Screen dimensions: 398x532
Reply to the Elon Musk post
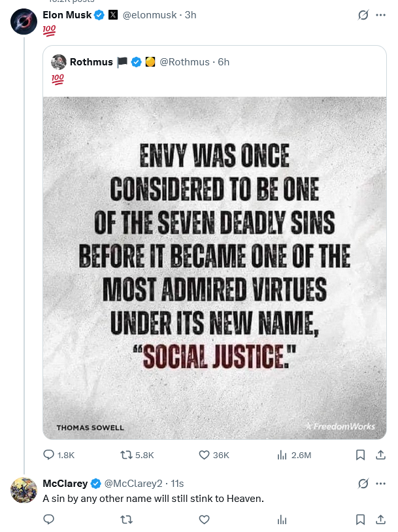coord(49,455)
